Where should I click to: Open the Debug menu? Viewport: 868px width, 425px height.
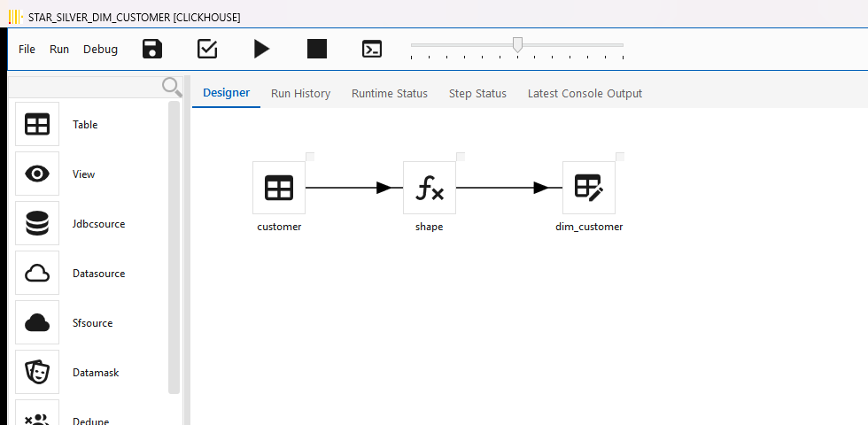pos(100,50)
